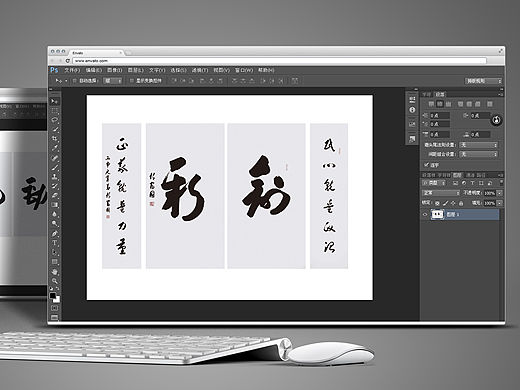Click the background color swatch
Image resolution: width=520 pixels, height=390 pixels.
click(57, 299)
